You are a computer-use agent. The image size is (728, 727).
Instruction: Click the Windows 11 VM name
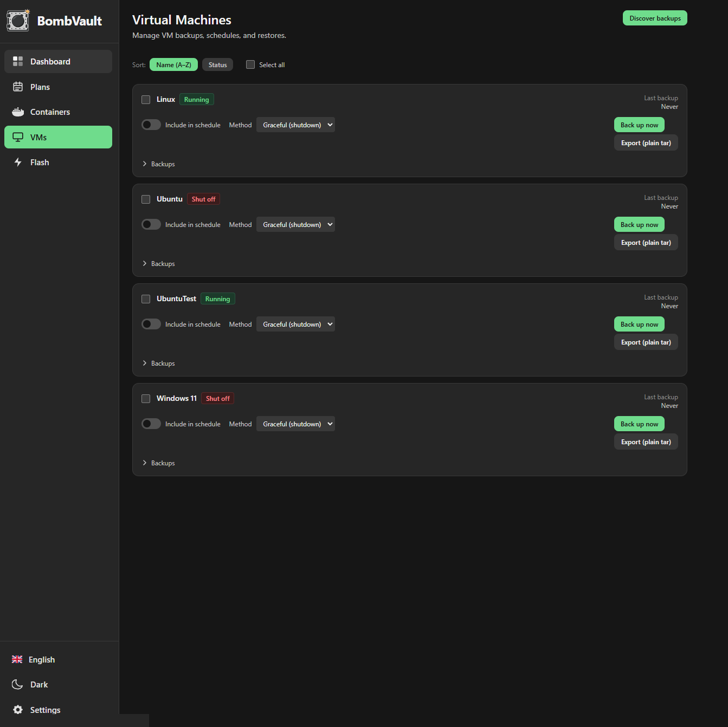tap(177, 398)
